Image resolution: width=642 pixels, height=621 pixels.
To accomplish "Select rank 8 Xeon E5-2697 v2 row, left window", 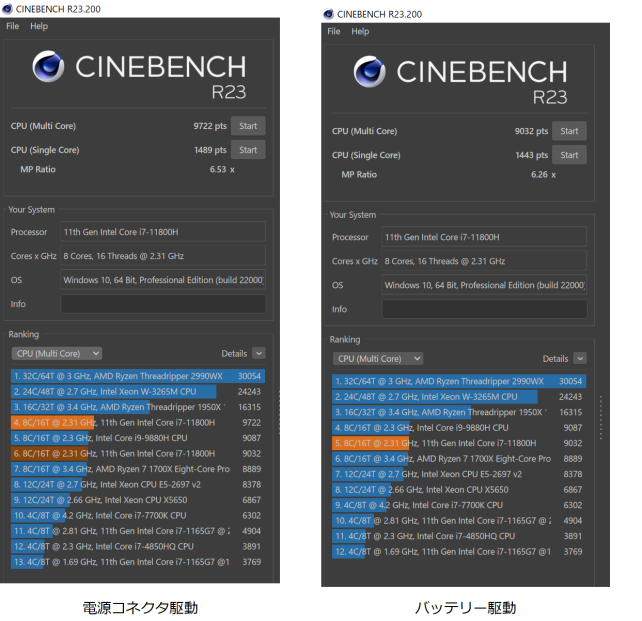I will point(138,485).
